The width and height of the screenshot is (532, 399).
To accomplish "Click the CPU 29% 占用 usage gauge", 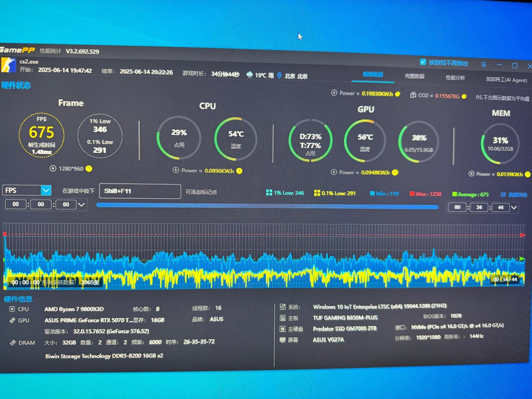I will [179, 138].
